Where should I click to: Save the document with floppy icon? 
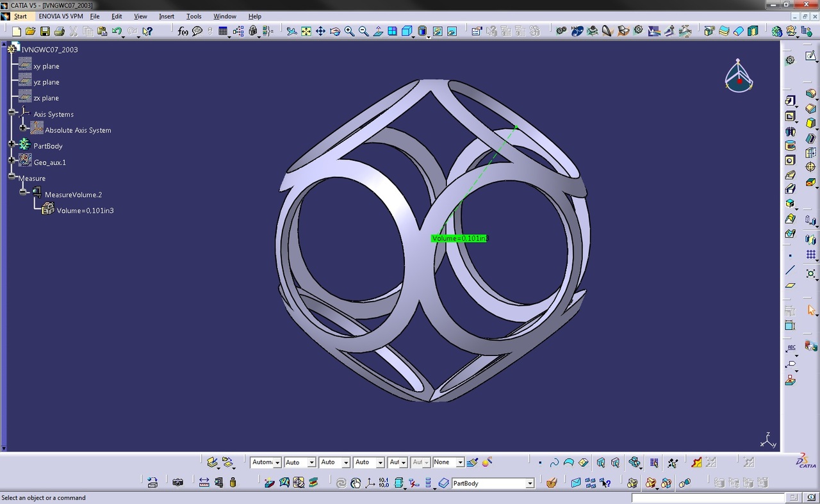(x=45, y=31)
